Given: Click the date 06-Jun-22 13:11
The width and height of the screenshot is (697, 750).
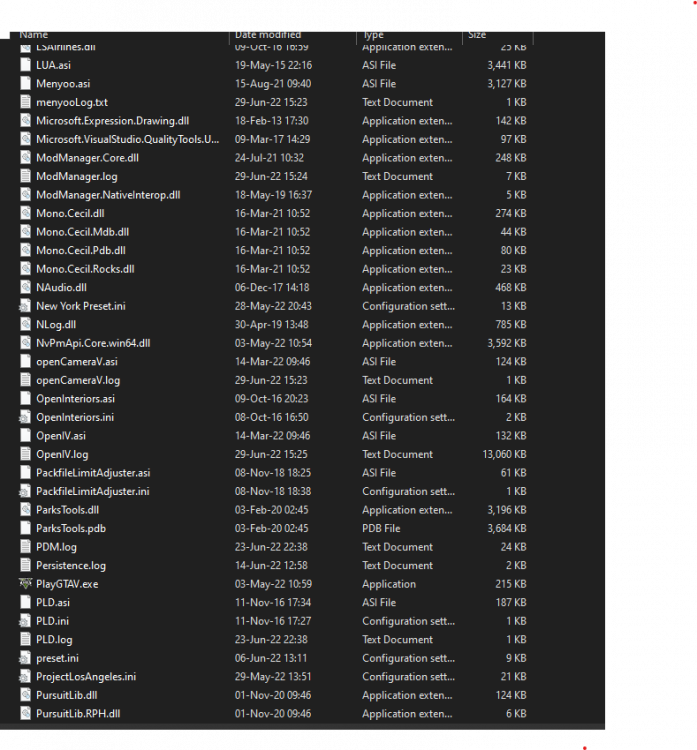Looking at the screenshot, I should point(271,658).
